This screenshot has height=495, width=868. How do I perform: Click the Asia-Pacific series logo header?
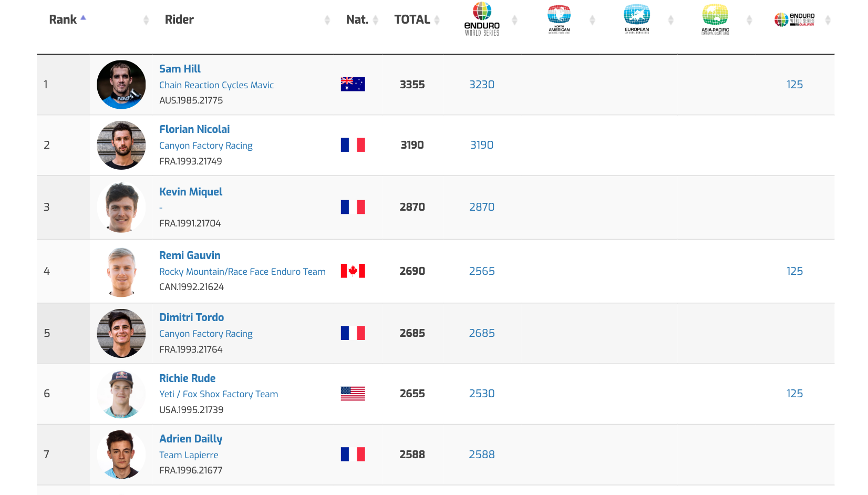pos(715,19)
